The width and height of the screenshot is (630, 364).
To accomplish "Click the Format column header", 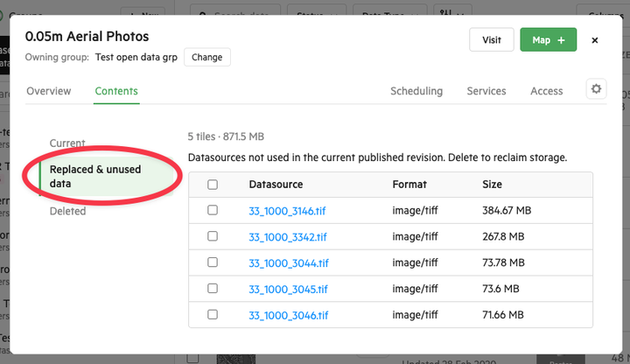I will (409, 185).
